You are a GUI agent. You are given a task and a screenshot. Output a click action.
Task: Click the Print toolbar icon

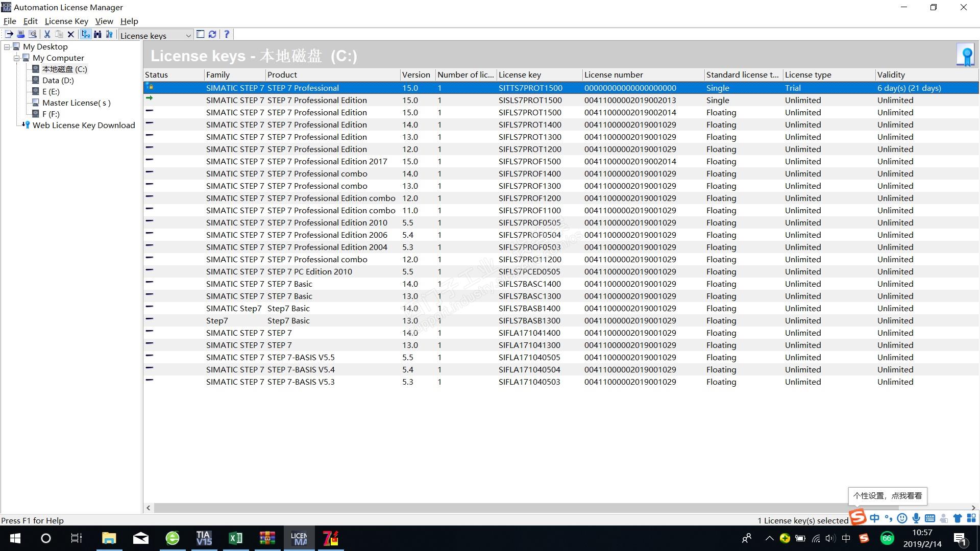[x=21, y=34]
